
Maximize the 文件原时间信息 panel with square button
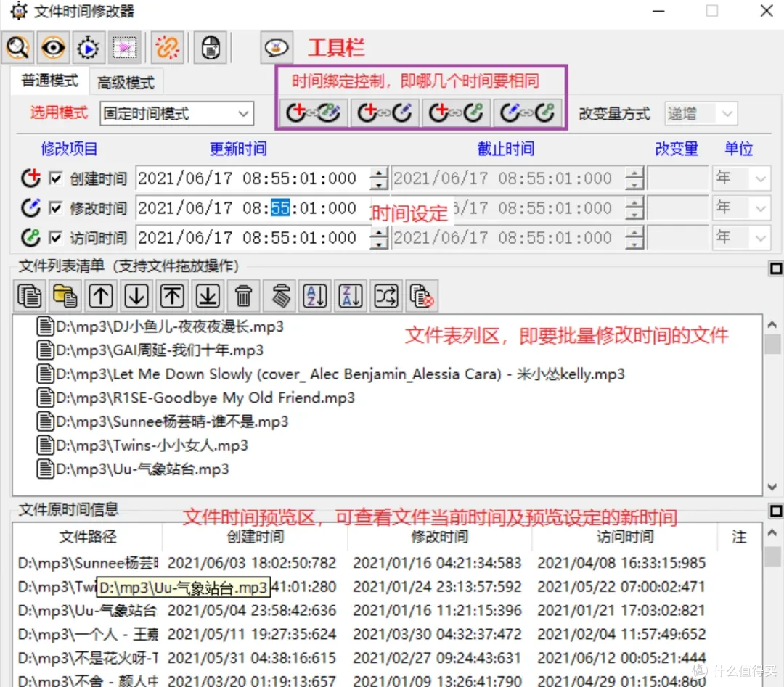tap(775, 511)
